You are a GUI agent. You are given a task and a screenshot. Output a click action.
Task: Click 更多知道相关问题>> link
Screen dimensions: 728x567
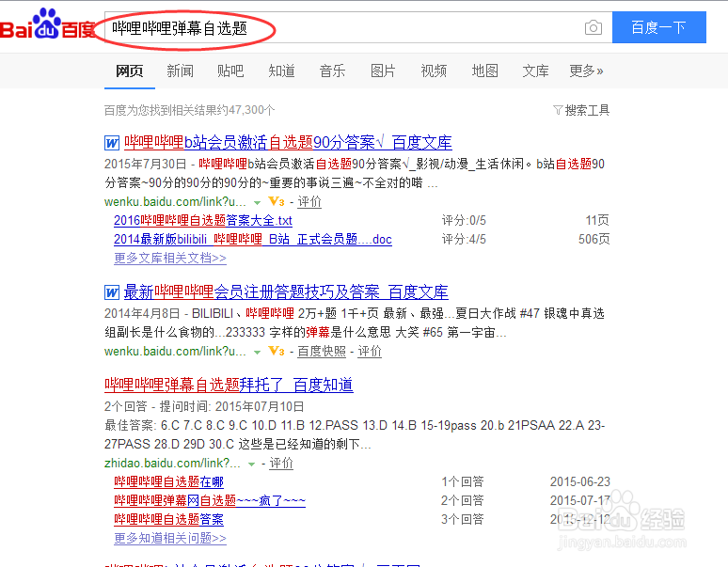[170, 538]
